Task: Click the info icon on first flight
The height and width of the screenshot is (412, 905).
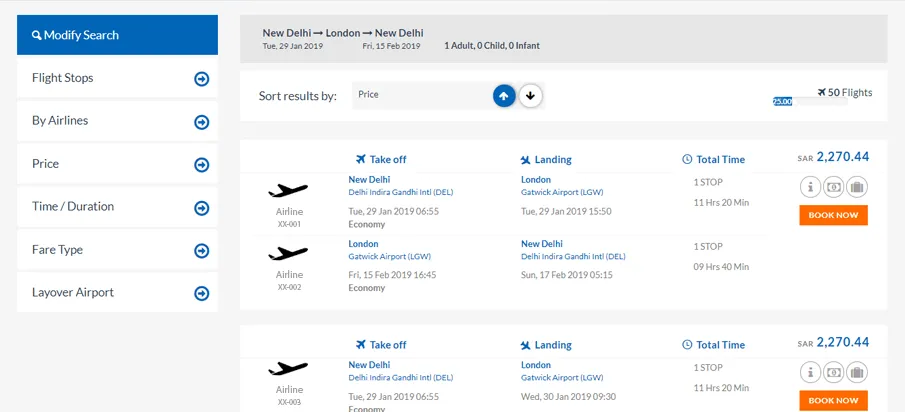Action: [810, 187]
